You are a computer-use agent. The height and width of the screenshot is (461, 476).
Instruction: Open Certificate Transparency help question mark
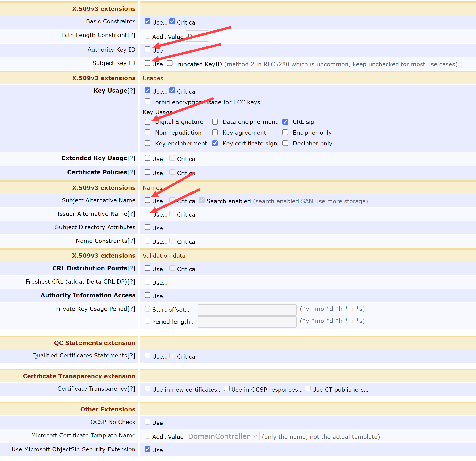pyautogui.click(x=131, y=389)
